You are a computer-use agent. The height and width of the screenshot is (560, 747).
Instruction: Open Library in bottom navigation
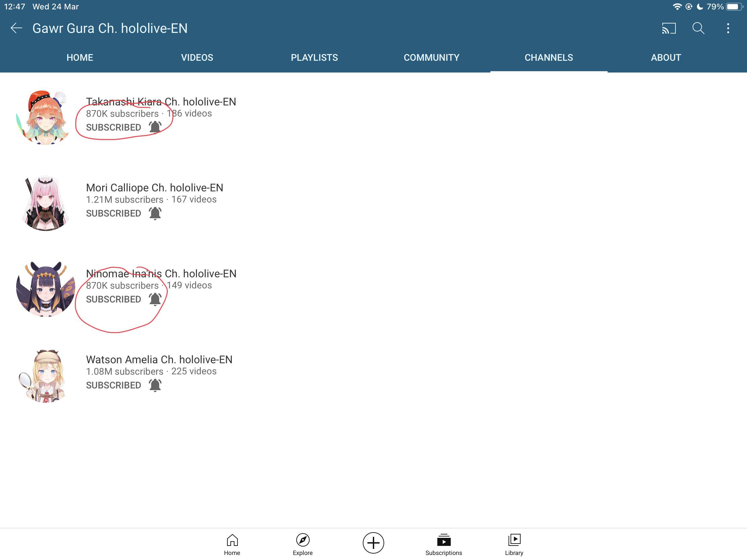pyautogui.click(x=514, y=544)
